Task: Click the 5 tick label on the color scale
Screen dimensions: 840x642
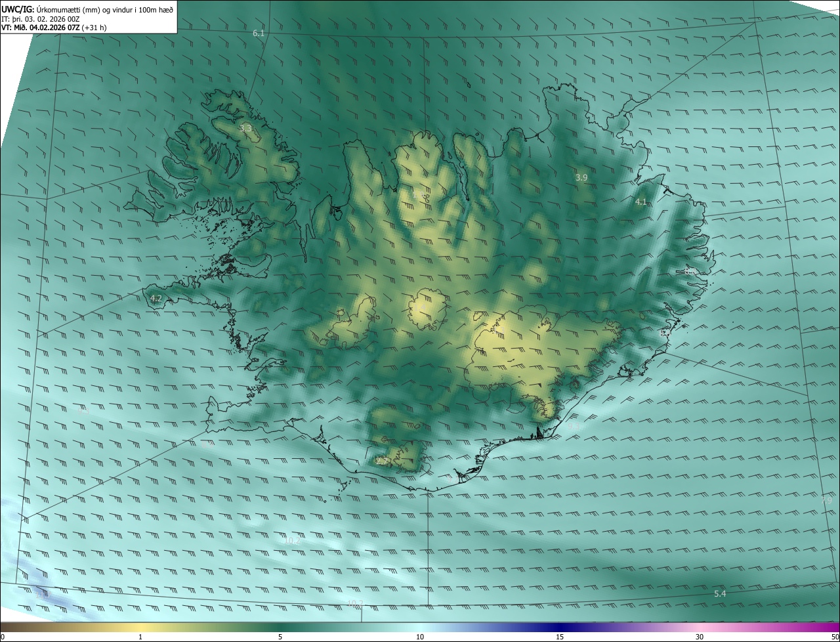Action: (280, 637)
